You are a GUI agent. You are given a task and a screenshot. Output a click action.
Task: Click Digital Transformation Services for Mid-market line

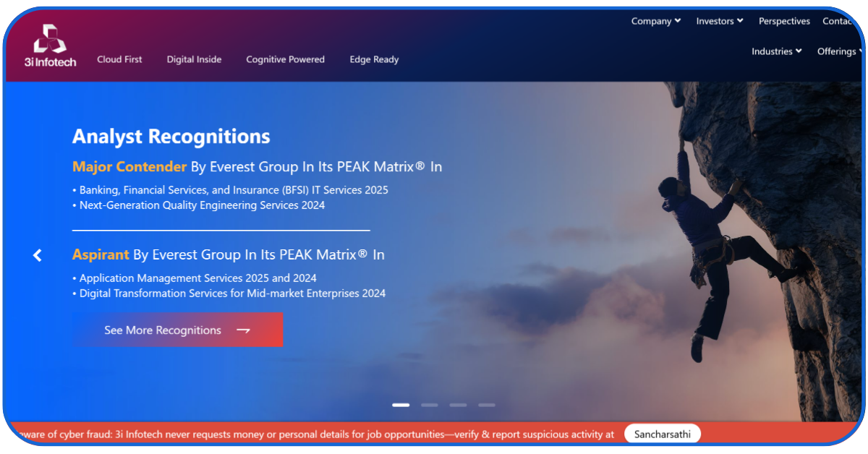229,294
